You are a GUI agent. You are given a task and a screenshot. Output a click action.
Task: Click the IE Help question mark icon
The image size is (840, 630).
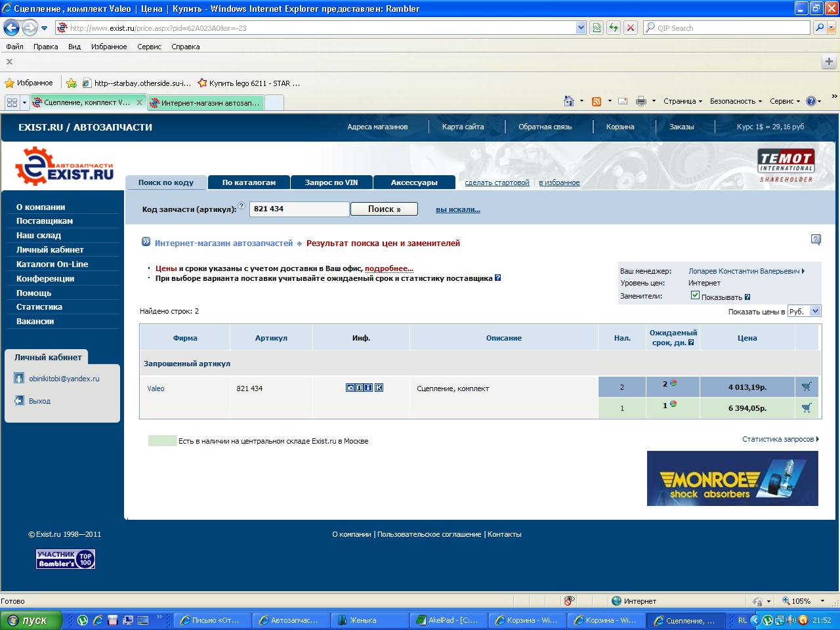tap(811, 101)
